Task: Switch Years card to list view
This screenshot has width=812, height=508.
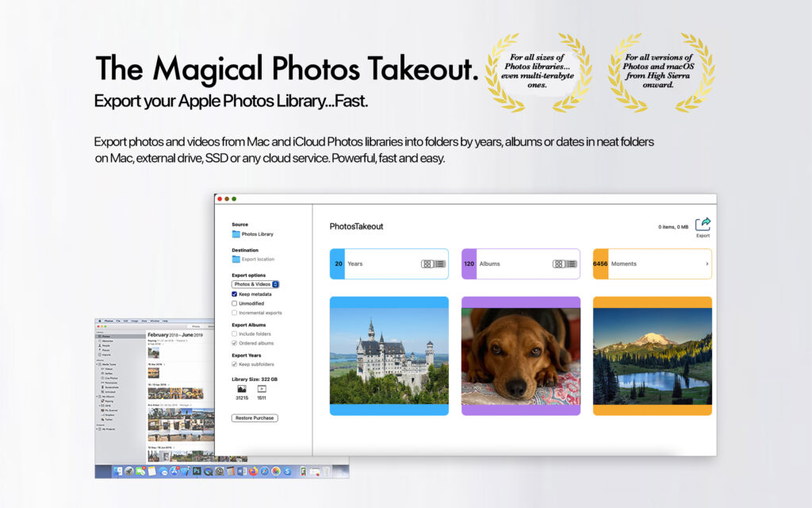Action: pyautogui.click(x=439, y=264)
